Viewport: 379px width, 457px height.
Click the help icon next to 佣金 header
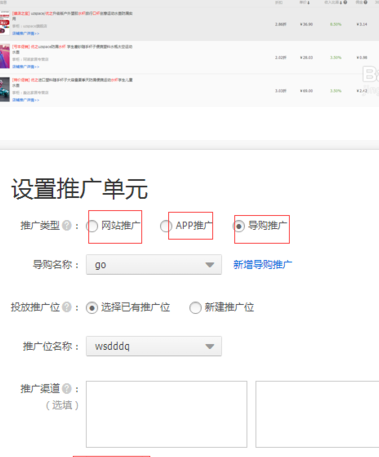click(x=366, y=2)
